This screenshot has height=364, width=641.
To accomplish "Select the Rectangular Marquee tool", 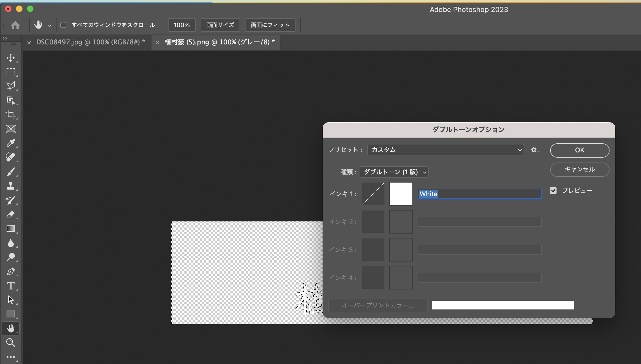I will (11, 72).
